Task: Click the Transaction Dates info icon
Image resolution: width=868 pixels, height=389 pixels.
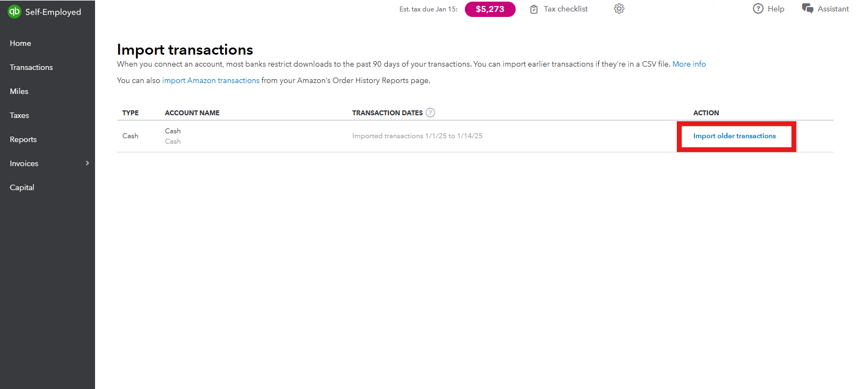Action: (x=430, y=113)
